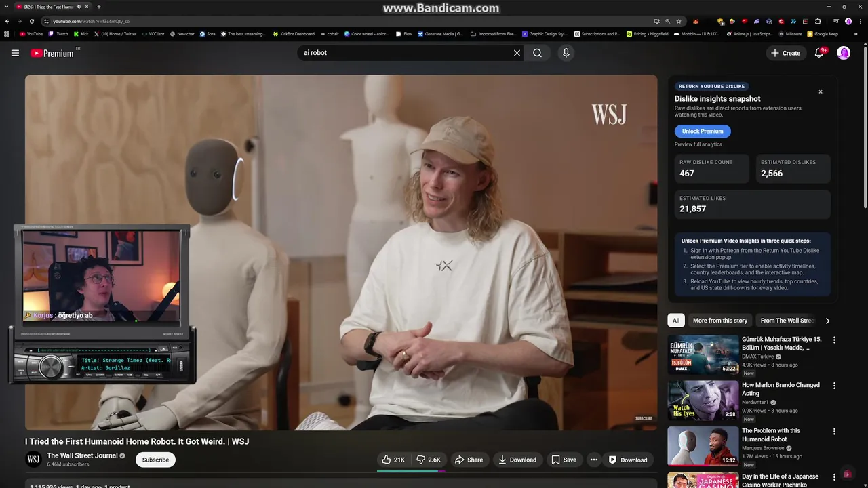Open the Graphic Design Styl... bookmark

(x=545, y=33)
